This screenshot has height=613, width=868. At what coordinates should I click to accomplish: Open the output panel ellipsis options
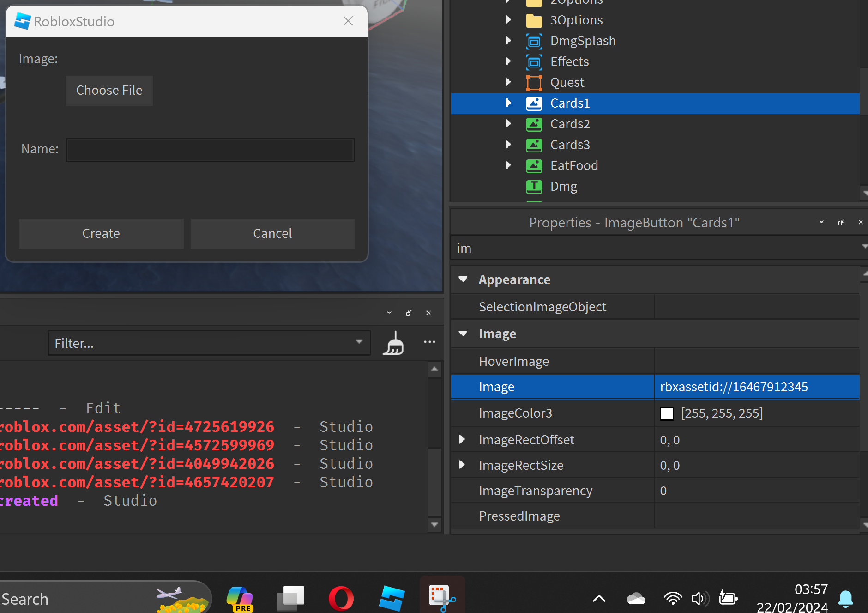(x=429, y=342)
